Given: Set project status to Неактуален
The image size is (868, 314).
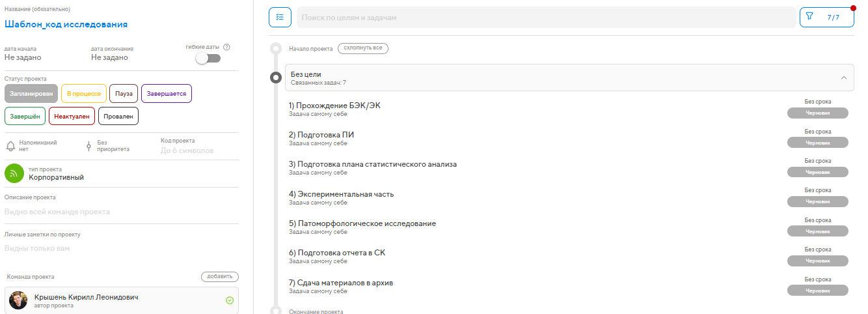Looking at the screenshot, I should pos(72,116).
